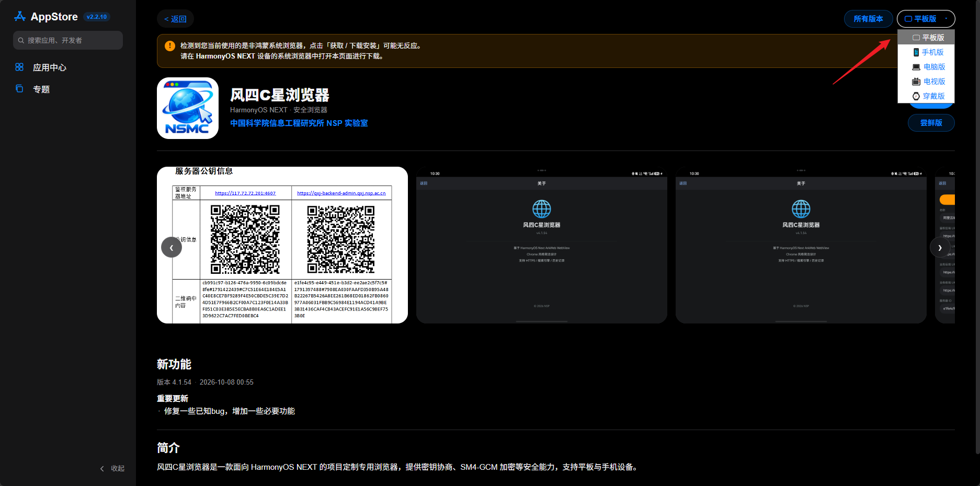Screen dimensions: 980x486
Task: Click the 新功能 heading
Action: pos(174,364)
